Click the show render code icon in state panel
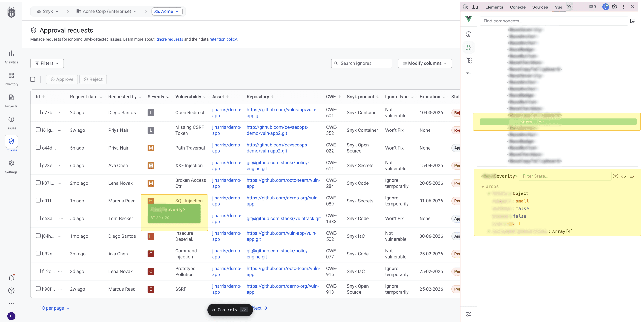The width and height of the screenshot is (644, 324). coord(624,176)
